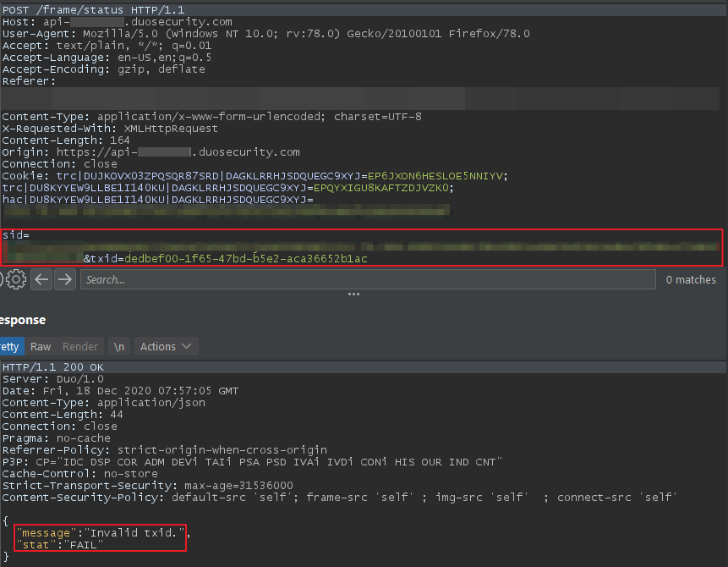
Task: Click the Response panel heading
Action: pyautogui.click(x=23, y=320)
